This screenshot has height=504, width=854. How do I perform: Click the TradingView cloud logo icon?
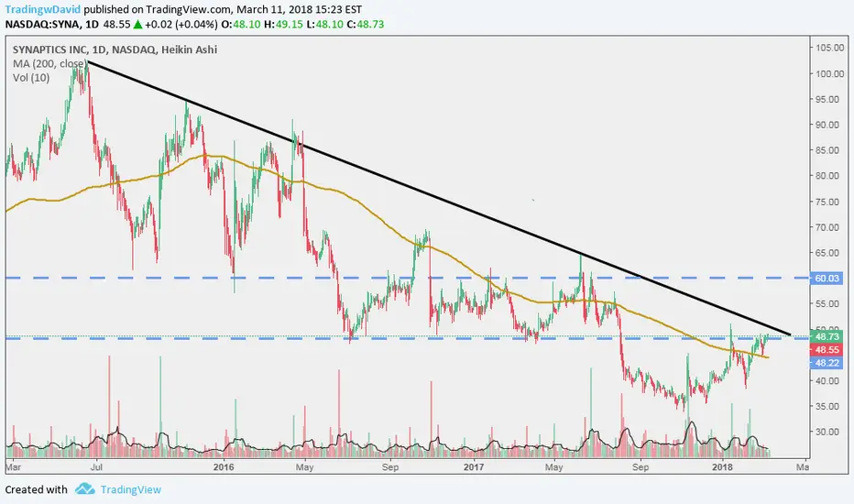click(x=85, y=488)
